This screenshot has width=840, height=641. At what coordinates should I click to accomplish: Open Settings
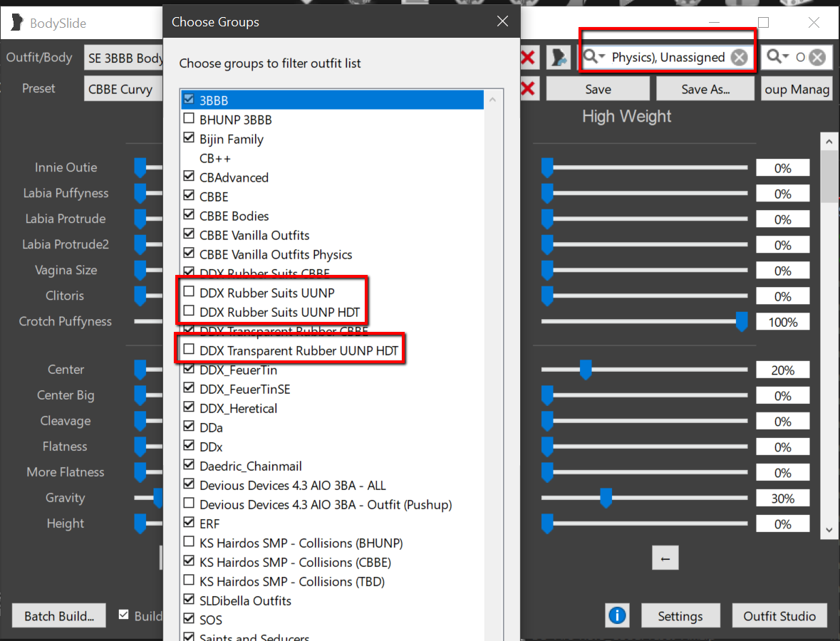pos(680,616)
